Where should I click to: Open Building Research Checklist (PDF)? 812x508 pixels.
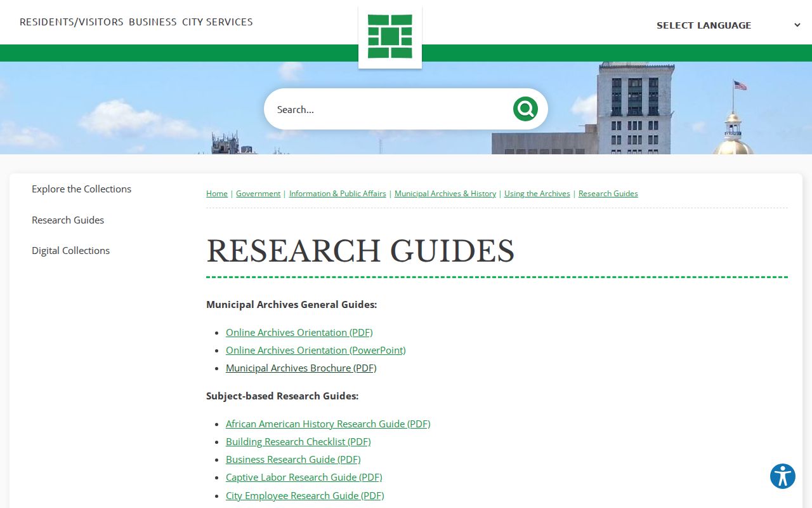tap(298, 442)
